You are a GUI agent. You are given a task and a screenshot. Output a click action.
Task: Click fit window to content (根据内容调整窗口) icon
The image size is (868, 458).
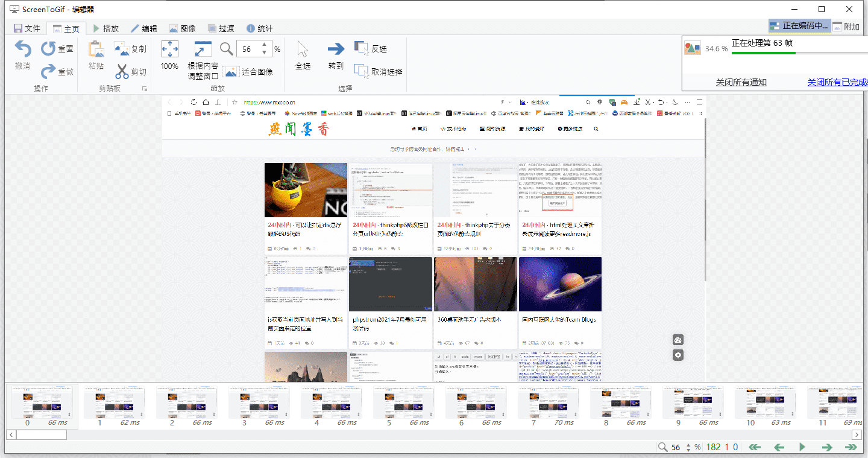[x=203, y=49]
